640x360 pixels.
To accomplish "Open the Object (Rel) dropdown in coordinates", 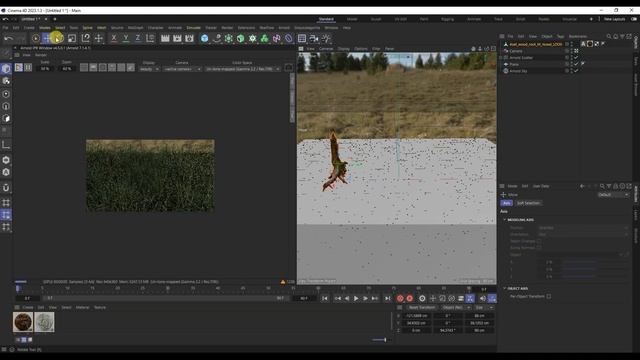I will (456, 307).
